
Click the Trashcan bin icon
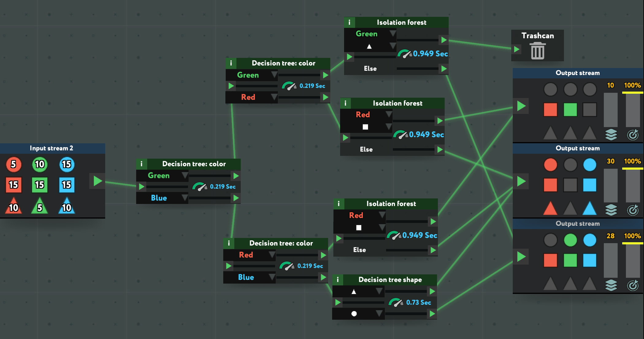(538, 51)
